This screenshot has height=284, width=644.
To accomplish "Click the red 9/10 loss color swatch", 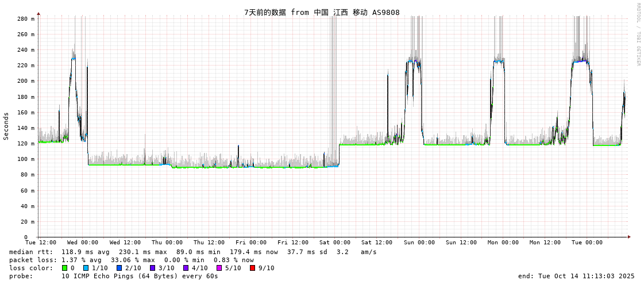I will pos(252,268).
